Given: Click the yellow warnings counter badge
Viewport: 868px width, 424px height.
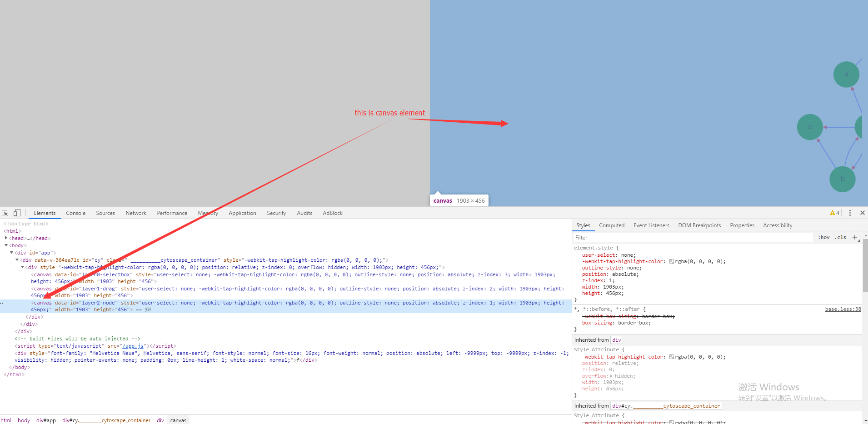Looking at the screenshot, I should (x=835, y=213).
